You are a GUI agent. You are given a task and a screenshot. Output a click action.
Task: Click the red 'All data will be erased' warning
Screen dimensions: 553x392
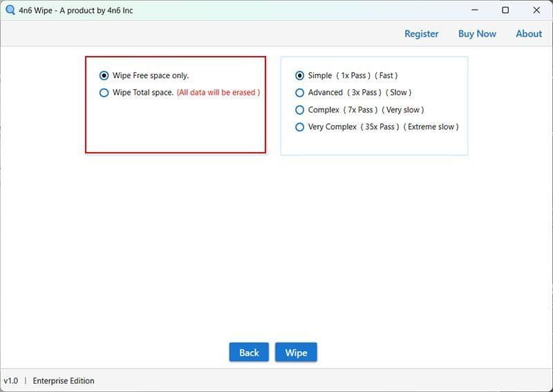(218, 93)
